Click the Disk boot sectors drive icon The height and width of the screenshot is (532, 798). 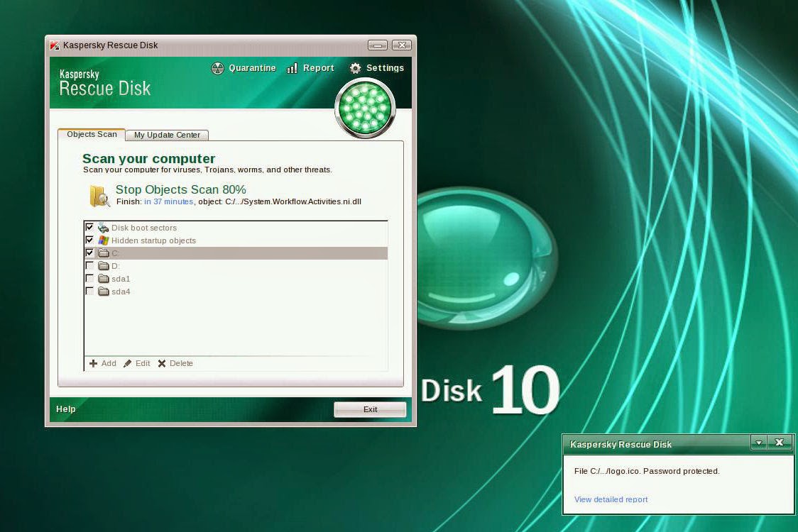pos(104,228)
